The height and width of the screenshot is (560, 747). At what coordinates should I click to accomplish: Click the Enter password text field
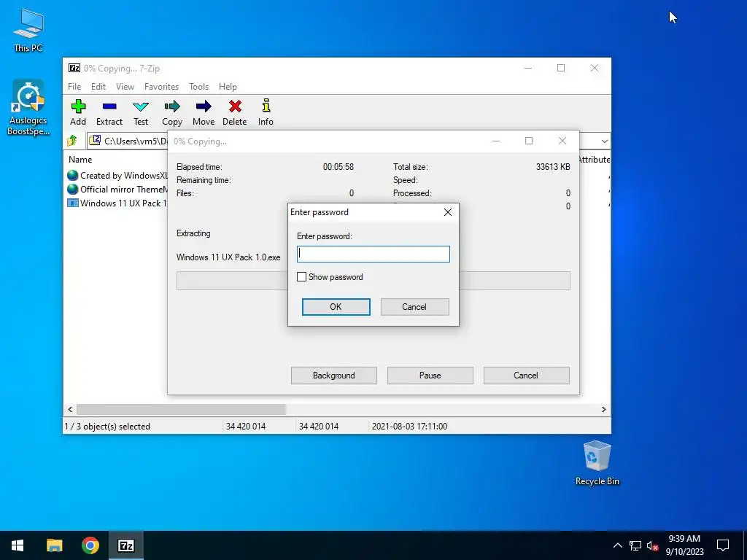(x=373, y=254)
